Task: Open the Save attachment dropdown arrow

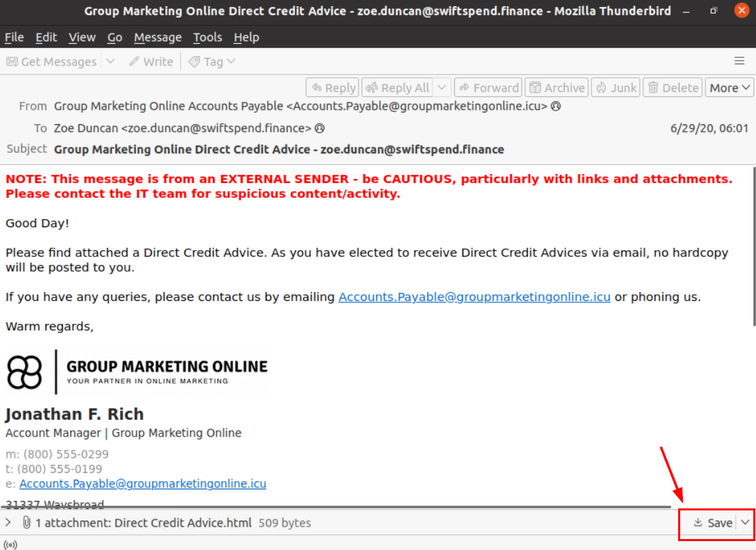Action: click(745, 523)
